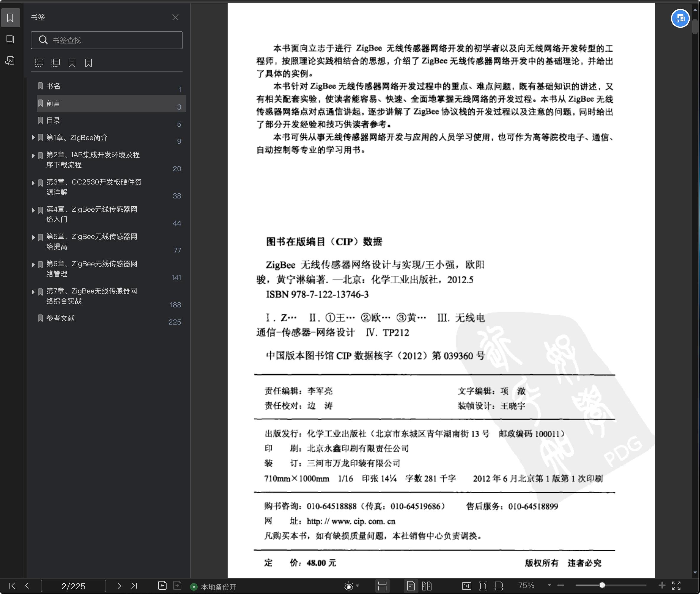Expand 第3章 CC2530开发板 bookmark
The height and width of the screenshot is (594, 700).
33,182
